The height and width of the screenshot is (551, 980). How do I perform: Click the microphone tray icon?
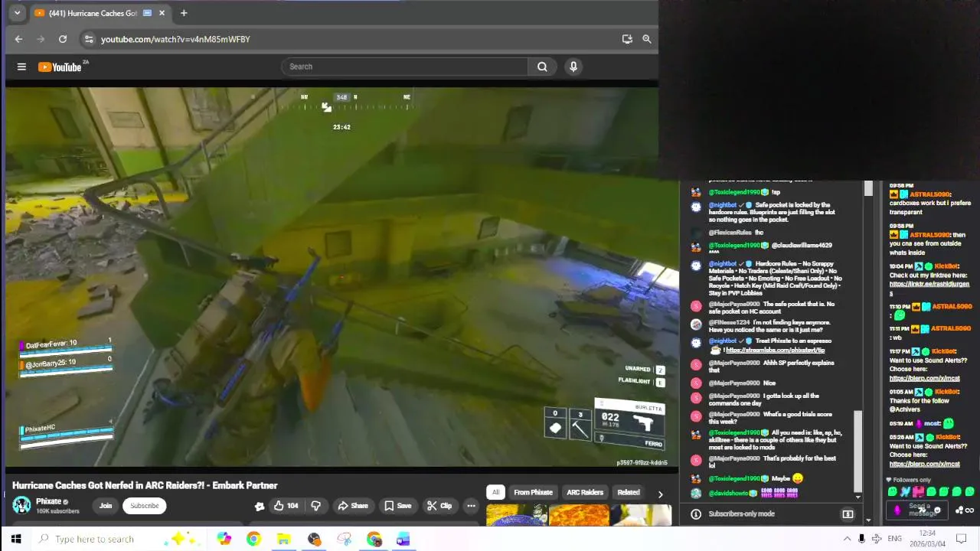click(861, 539)
